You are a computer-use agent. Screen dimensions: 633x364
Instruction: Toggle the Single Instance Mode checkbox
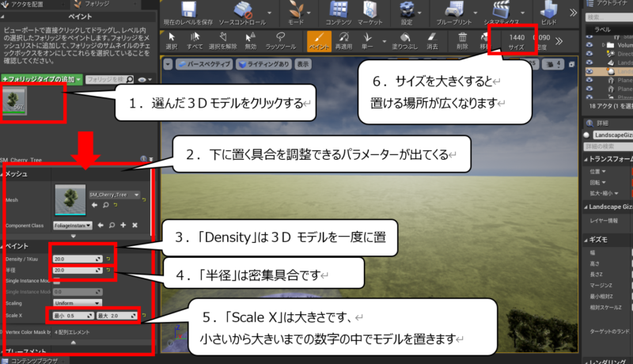(x=57, y=281)
